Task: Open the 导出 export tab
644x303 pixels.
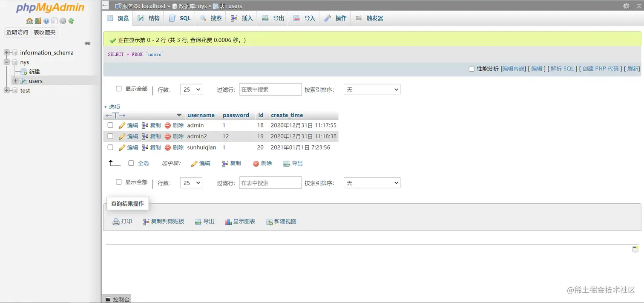Action: (273, 18)
